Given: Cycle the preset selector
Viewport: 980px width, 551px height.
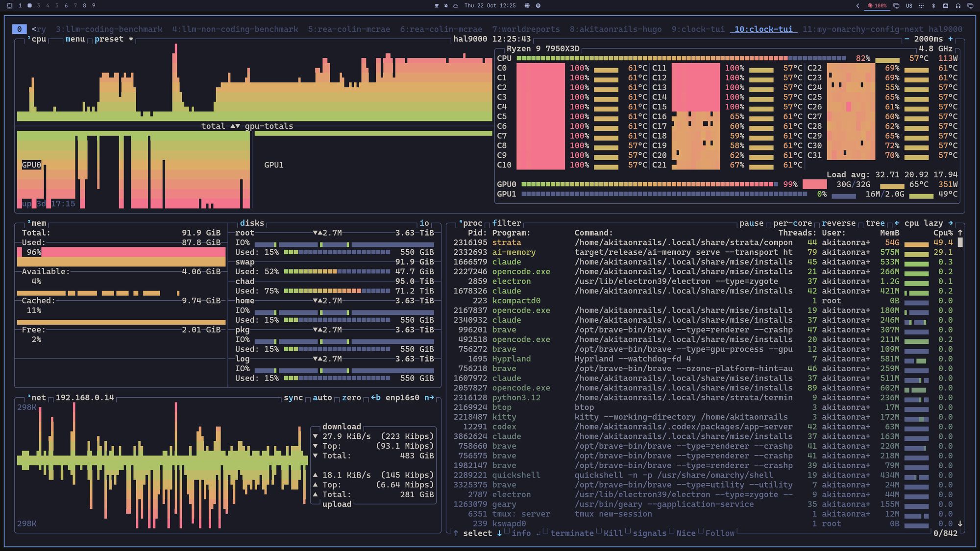Looking at the screenshot, I should [x=114, y=39].
